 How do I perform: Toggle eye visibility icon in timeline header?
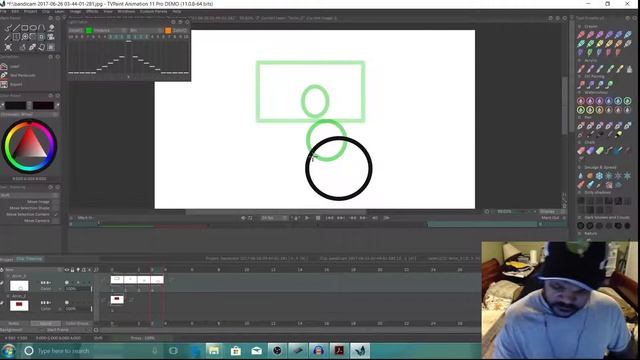(x=67, y=270)
